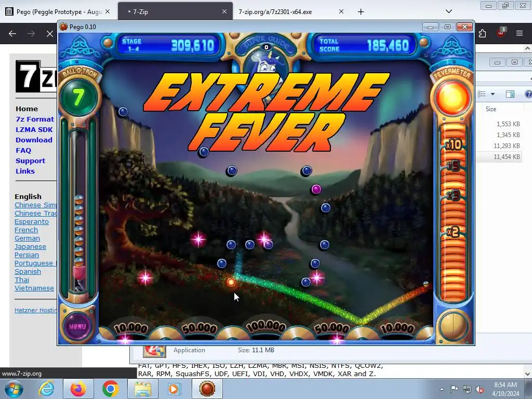Viewport: 532px width, 399px height.
Task: Click the x2 multiplier marker on Fevermeter
Action: tap(453, 232)
